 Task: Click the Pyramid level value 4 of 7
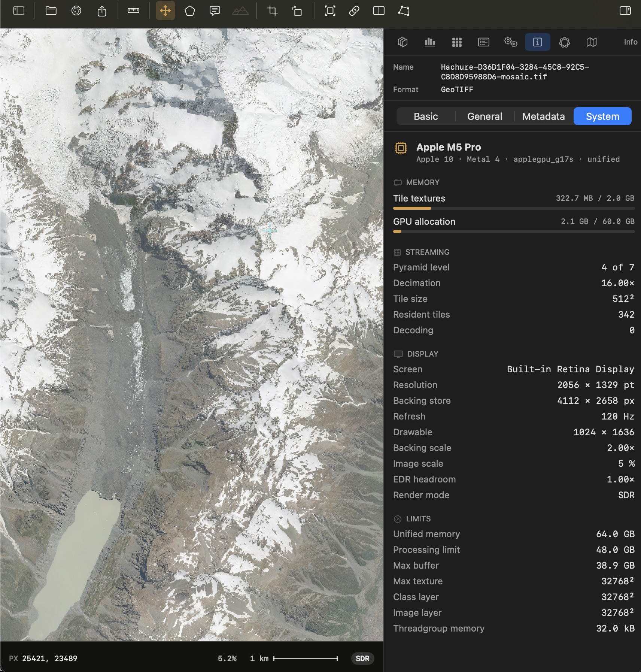point(618,267)
